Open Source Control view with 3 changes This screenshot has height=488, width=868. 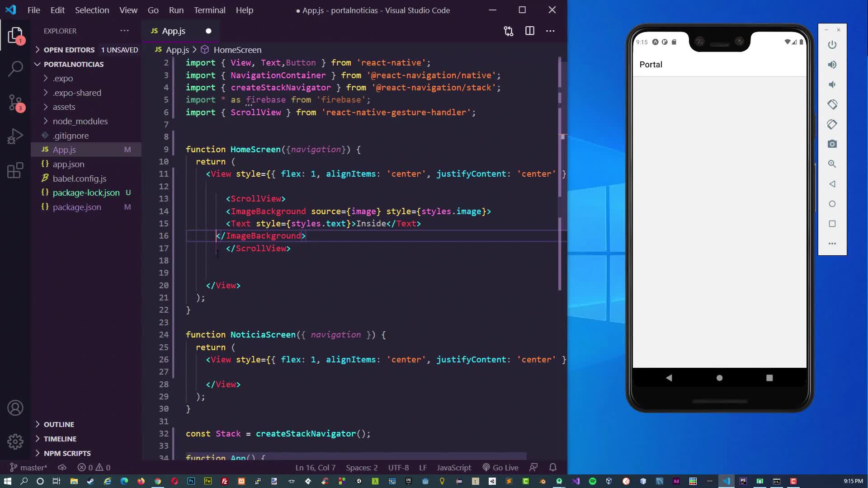pos(15,102)
